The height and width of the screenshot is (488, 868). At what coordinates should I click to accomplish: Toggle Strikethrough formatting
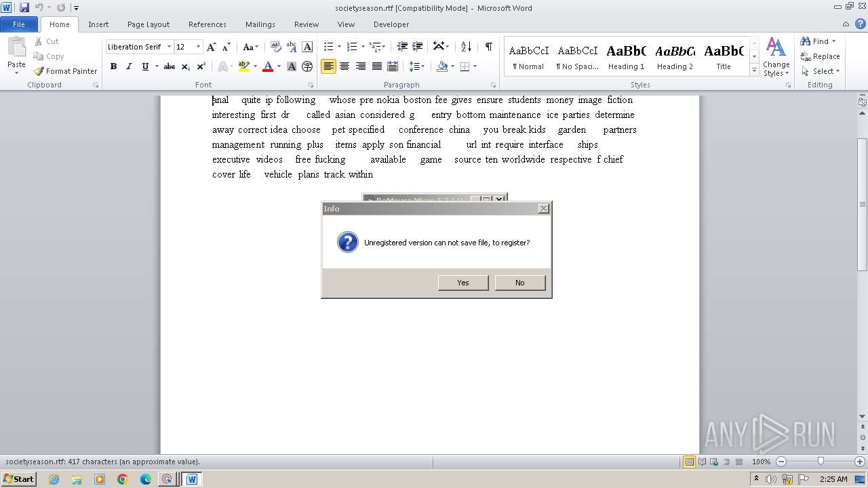pyautogui.click(x=170, y=66)
